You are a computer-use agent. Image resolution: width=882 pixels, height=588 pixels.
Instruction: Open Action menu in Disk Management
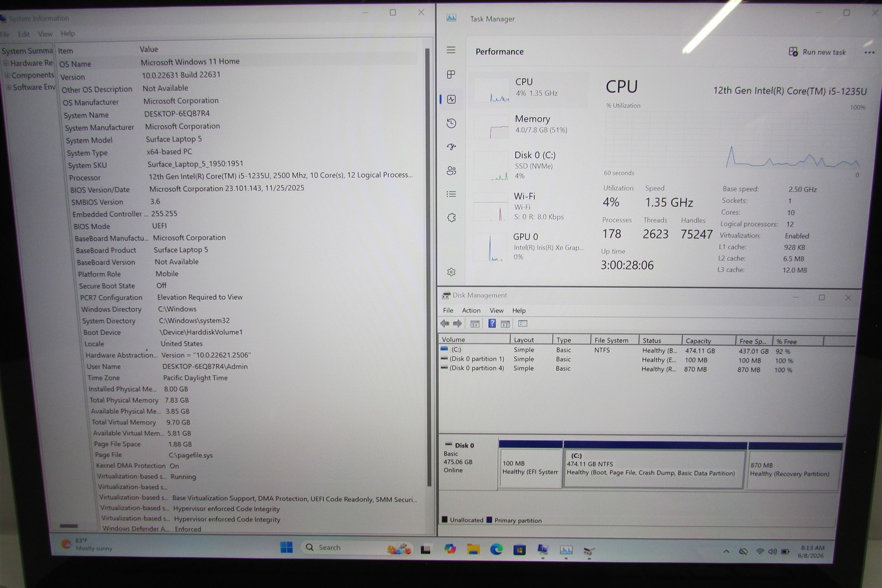(x=471, y=310)
